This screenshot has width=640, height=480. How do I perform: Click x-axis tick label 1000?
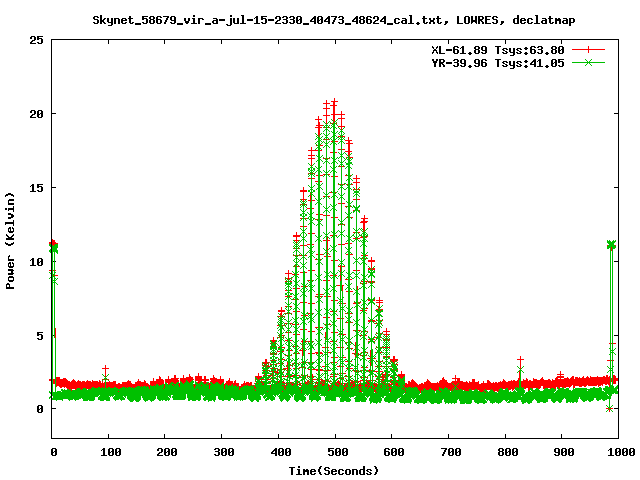click(x=622, y=452)
